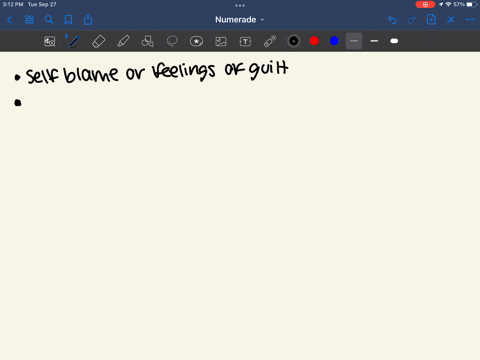The image size is (480, 360).
Task: Choose the red pen color
Action: click(314, 41)
